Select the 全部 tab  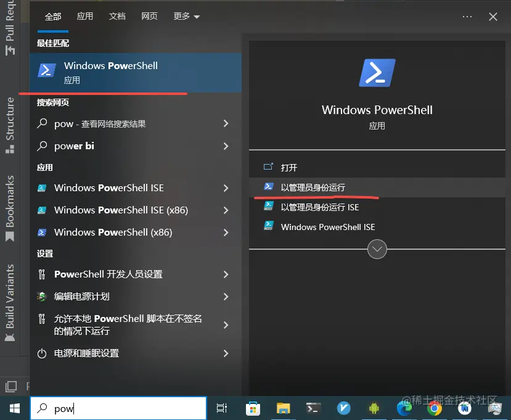(53, 16)
